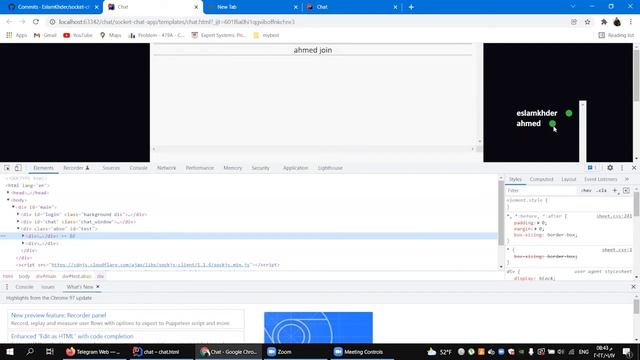Expand the highlighted selected div node
This screenshot has height=360, width=640.
click(x=23, y=236)
